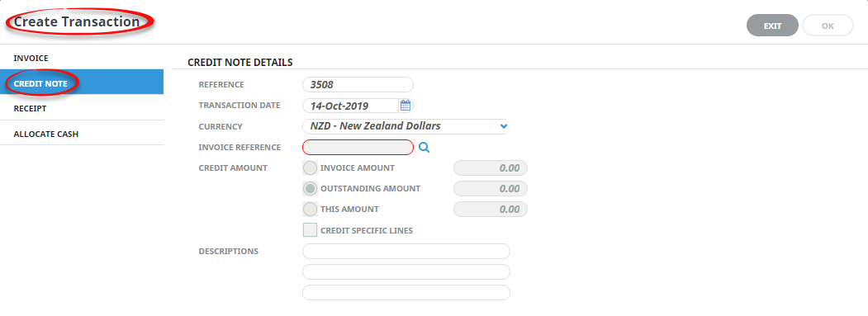Select the Invoice Amount radio button
868x316 pixels.
click(310, 167)
